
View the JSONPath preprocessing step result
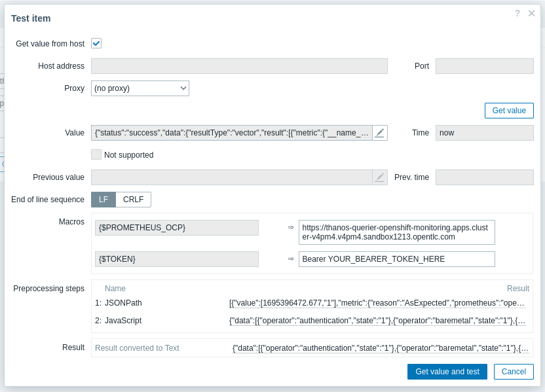click(x=377, y=303)
